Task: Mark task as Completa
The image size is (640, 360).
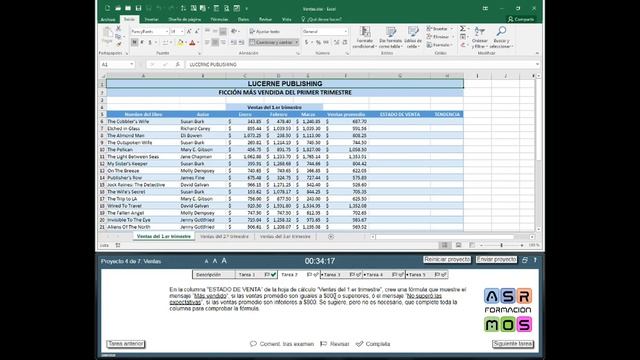Action: [x=373, y=344]
